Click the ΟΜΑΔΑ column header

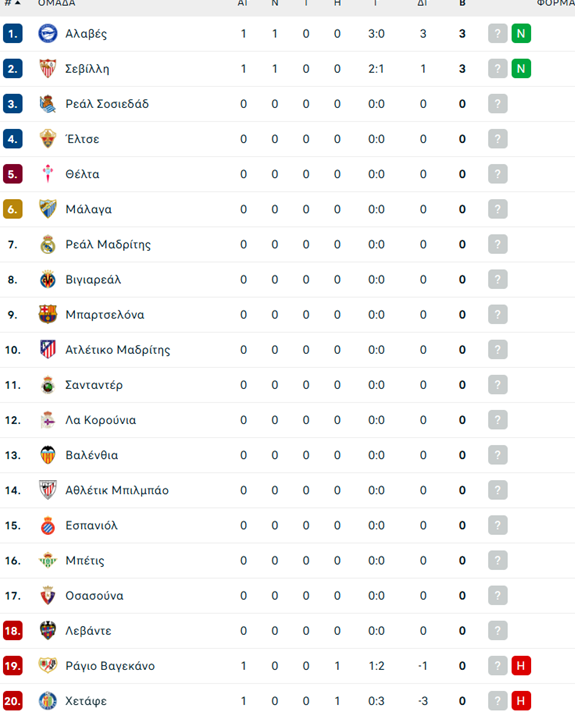tap(57, 3)
